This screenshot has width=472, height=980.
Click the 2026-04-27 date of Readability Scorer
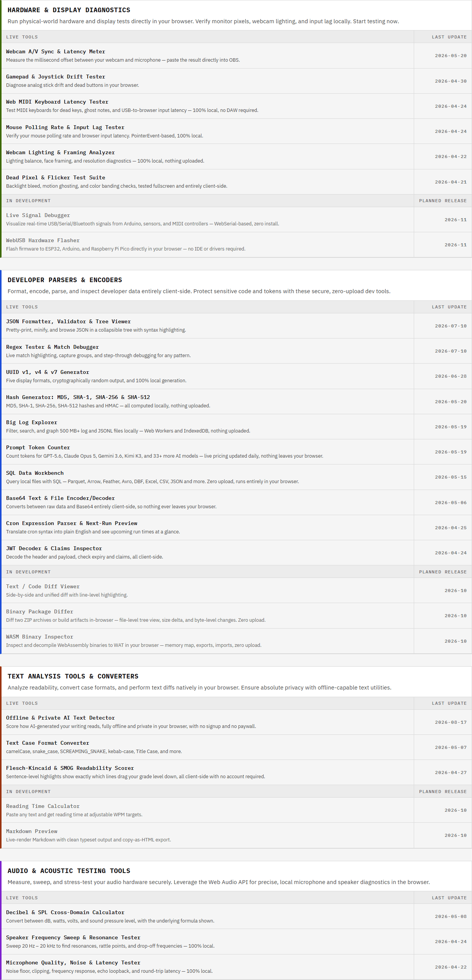451,773
